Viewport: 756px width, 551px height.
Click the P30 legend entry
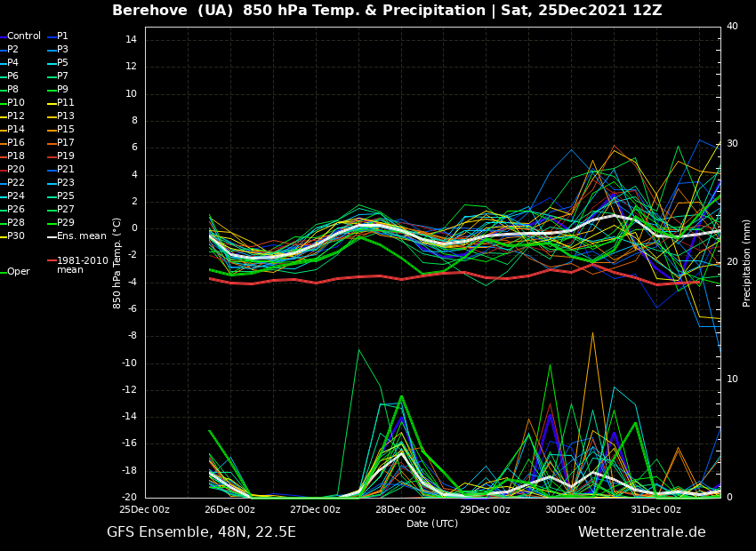16,236
